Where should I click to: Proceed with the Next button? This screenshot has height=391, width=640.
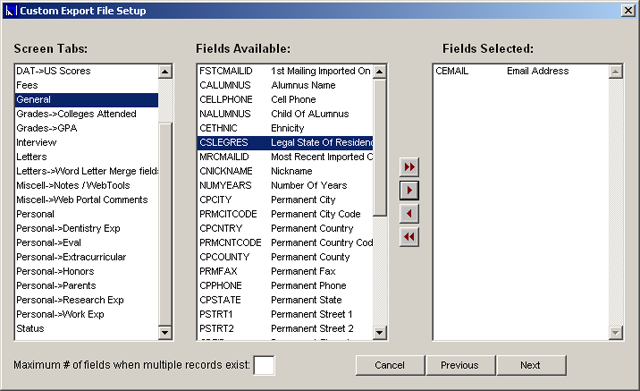[531, 365]
